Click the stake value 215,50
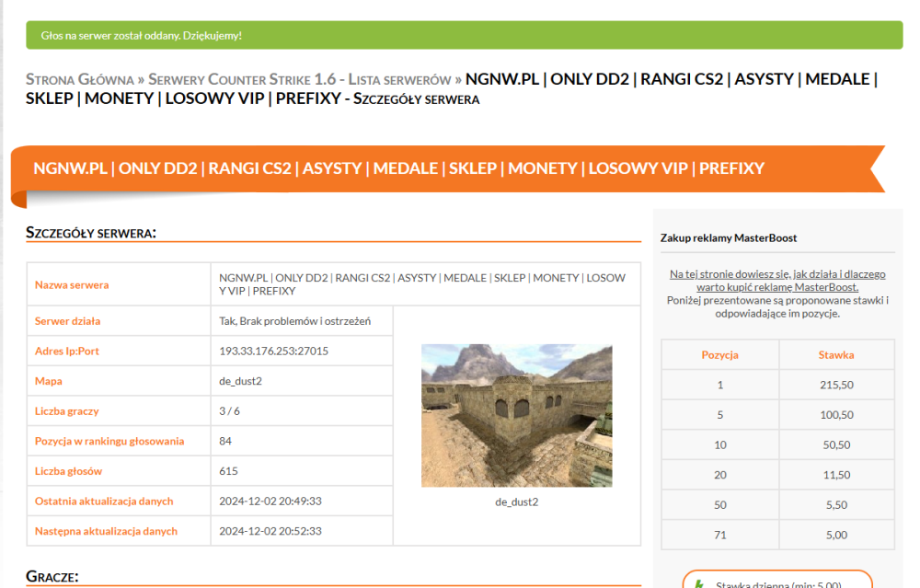This screenshot has width=920, height=588. tap(836, 385)
